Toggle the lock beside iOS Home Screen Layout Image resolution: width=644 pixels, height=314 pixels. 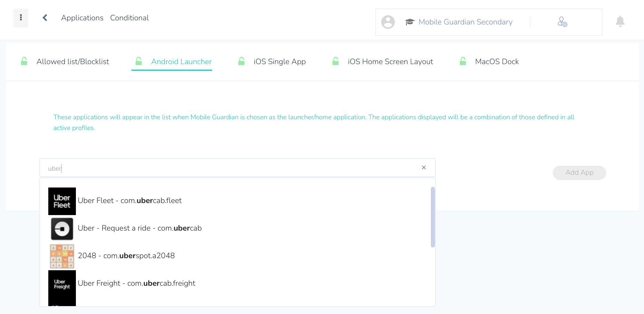tap(335, 61)
